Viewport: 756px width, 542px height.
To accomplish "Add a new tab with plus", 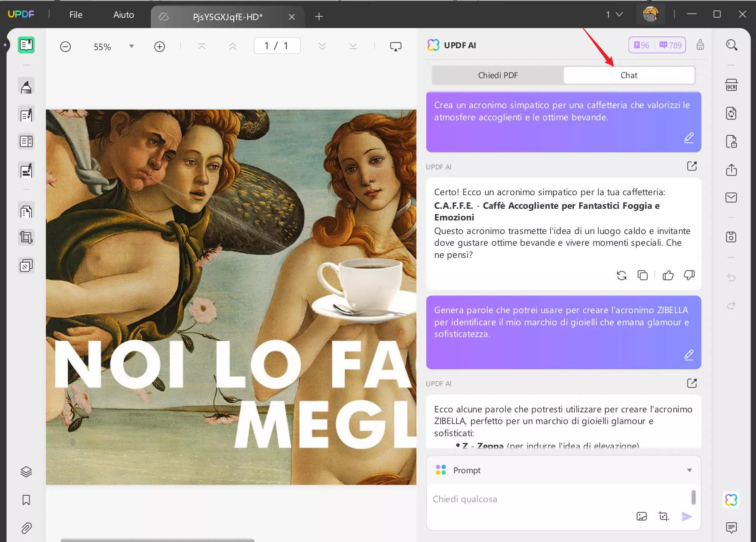I will [319, 17].
